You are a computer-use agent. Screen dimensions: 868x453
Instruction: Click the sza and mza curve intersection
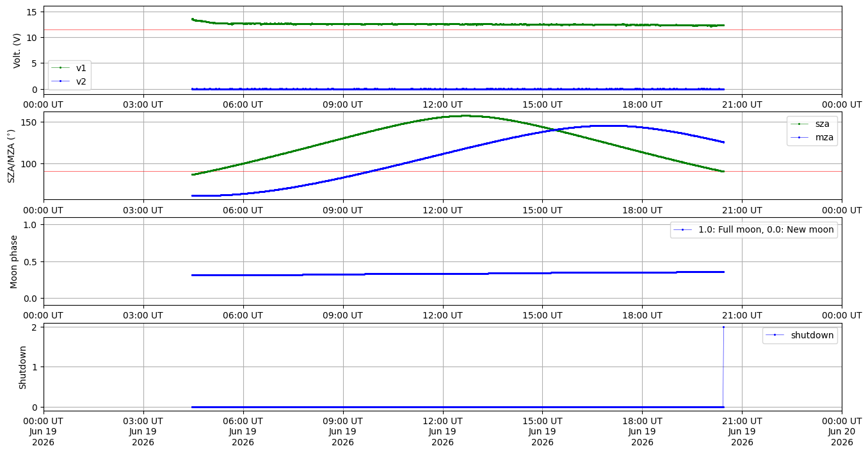[554, 130]
